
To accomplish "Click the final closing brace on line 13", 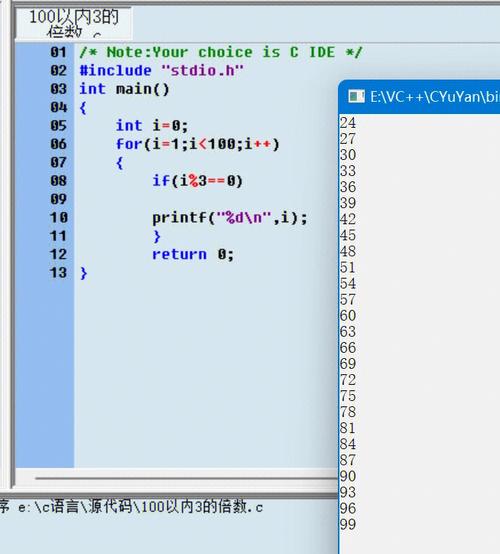I will tap(83, 273).
